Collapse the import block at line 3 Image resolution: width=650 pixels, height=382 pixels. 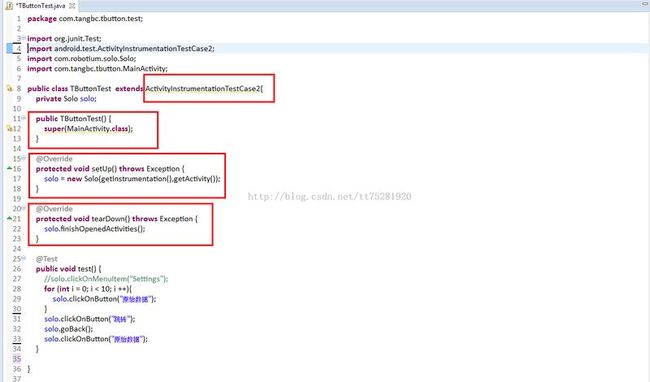24,38
